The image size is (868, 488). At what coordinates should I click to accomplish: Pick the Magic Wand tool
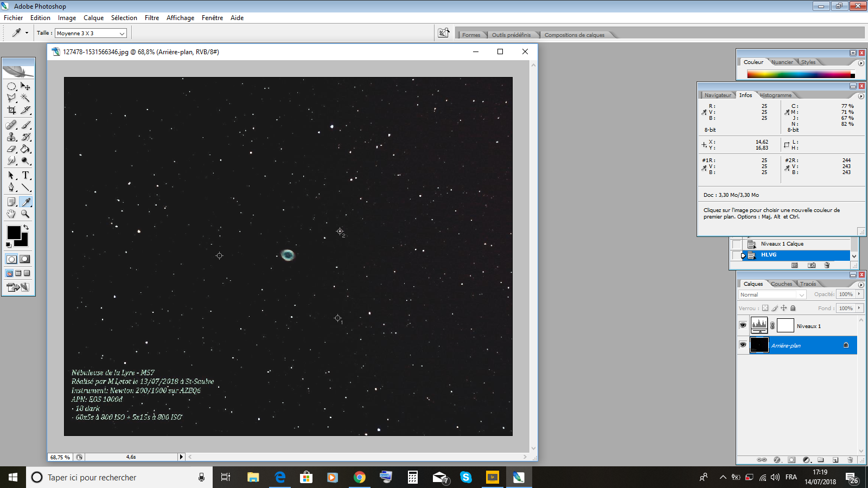25,98
